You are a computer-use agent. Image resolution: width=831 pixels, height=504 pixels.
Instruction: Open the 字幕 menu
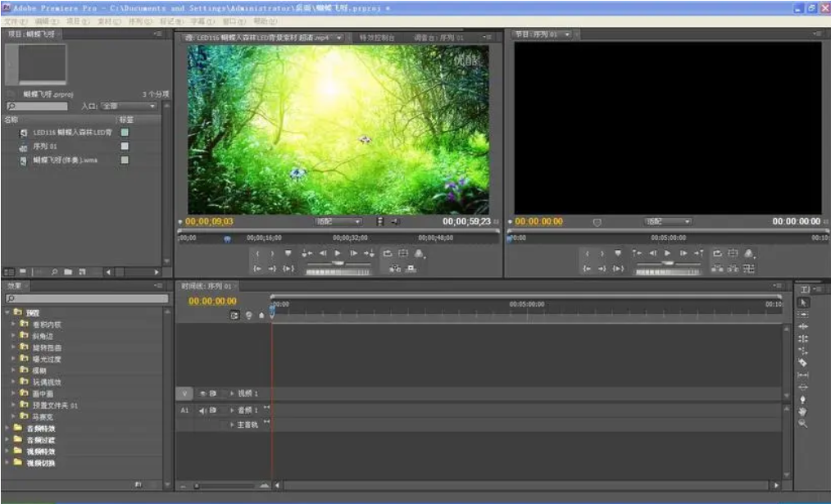point(203,22)
